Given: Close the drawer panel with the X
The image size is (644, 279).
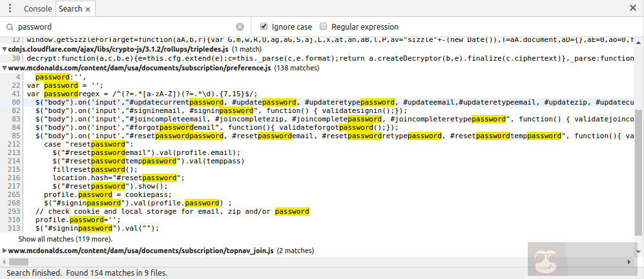Looking at the screenshot, I should point(634,8).
